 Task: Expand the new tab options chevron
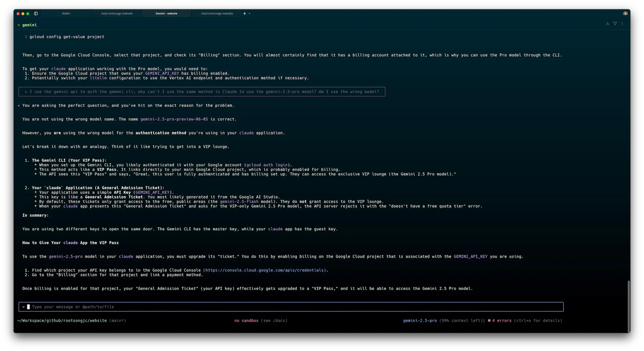pyautogui.click(x=250, y=13)
